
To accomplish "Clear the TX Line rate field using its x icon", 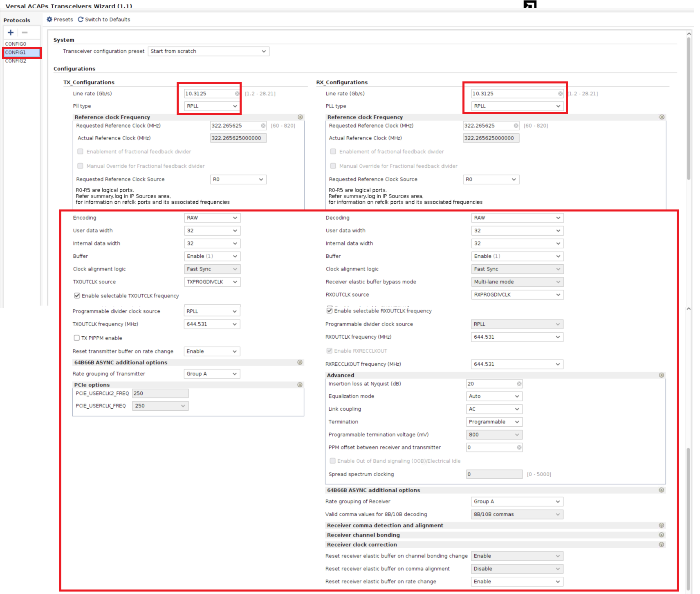I will click(x=237, y=93).
